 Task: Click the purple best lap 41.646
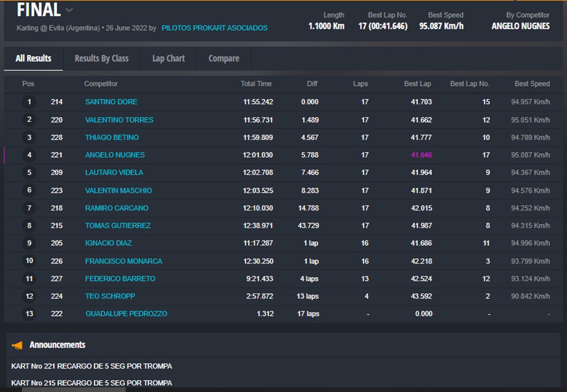click(x=421, y=155)
